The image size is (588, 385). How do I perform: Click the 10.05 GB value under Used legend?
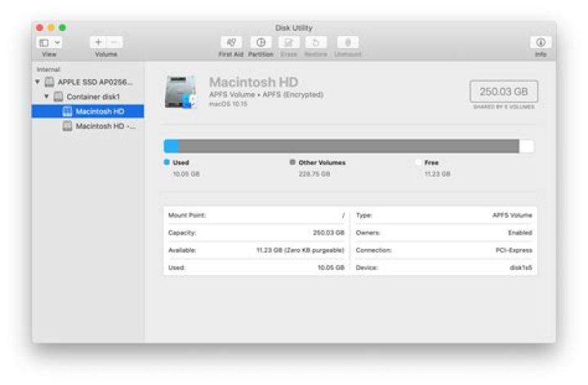[x=186, y=175]
